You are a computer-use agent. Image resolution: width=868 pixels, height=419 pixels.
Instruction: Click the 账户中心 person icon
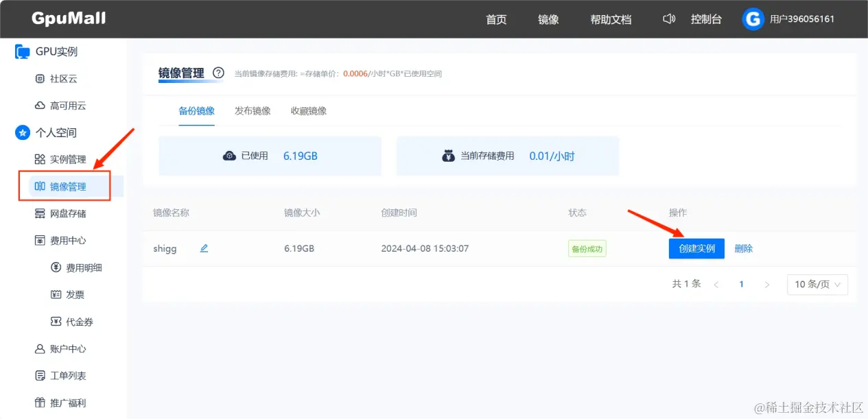point(40,348)
